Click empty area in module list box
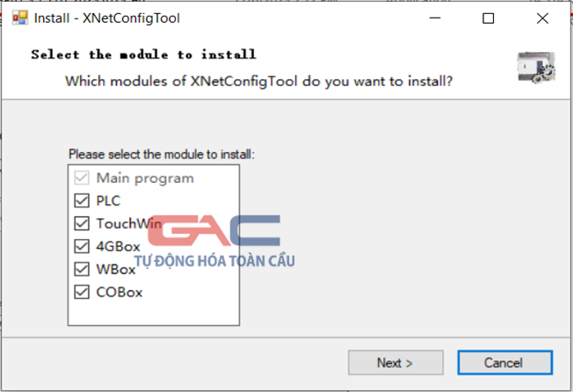This screenshot has width=573, height=392. pos(154,312)
